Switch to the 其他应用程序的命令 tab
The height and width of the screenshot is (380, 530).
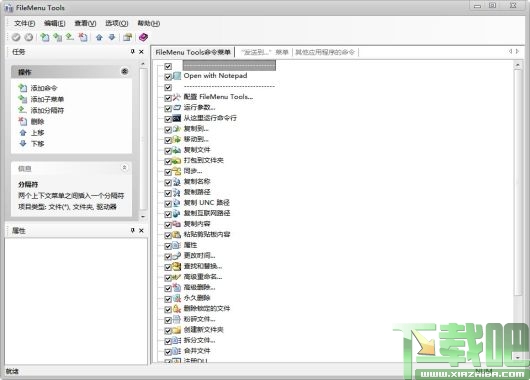coord(325,52)
